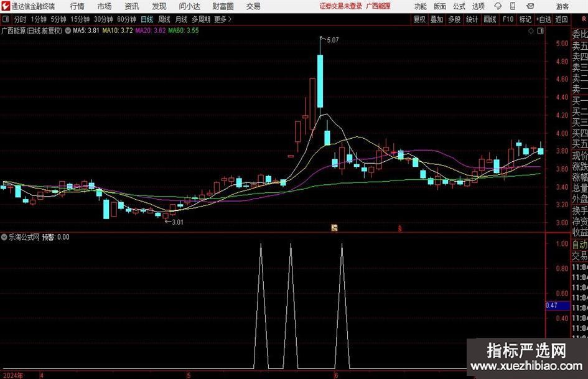The width and height of the screenshot is (588, 379).
Task: Open the 版面 menu
Action: (x=439, y=6)
